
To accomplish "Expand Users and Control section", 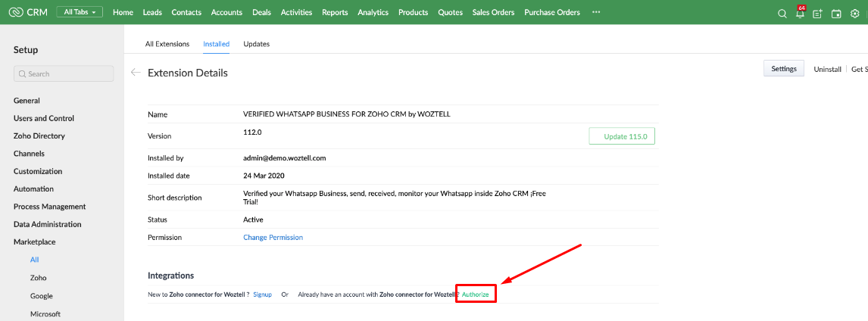I will 44,118.
